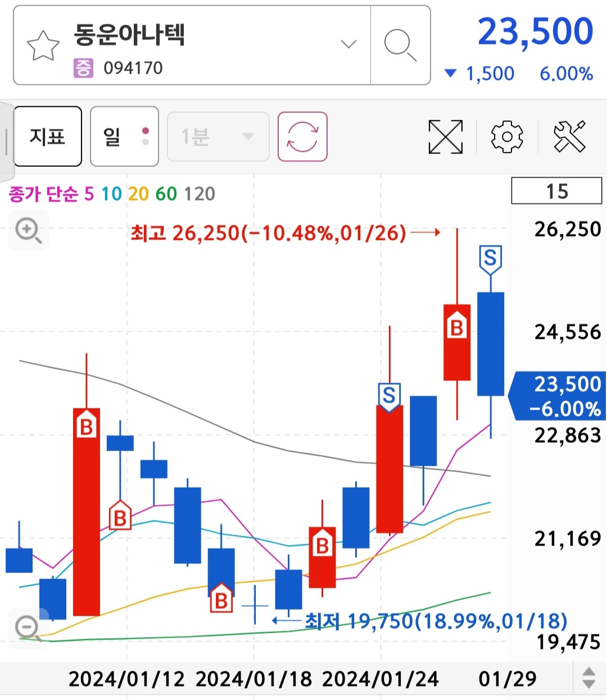
Task: Expand the stock name dropdown chevron
Action: tap(348, 44)
